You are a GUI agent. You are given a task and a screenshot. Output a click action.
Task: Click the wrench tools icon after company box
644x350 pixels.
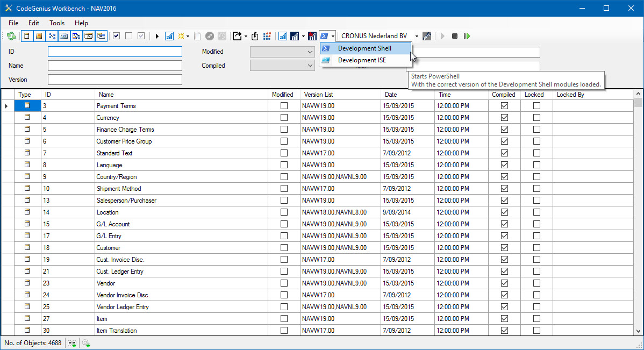pyautogui.click(x=427, y=36)
